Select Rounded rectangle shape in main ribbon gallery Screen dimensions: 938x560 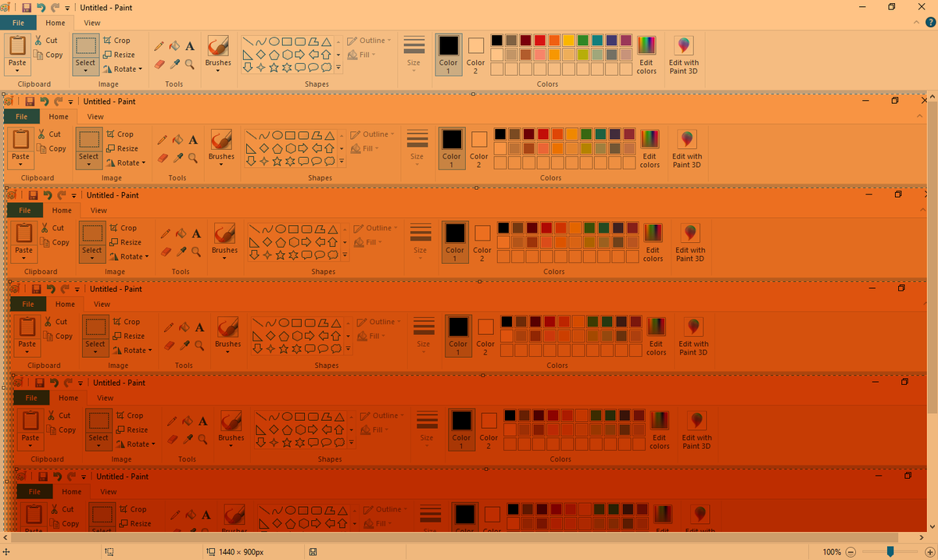click(x=301, y=41)
